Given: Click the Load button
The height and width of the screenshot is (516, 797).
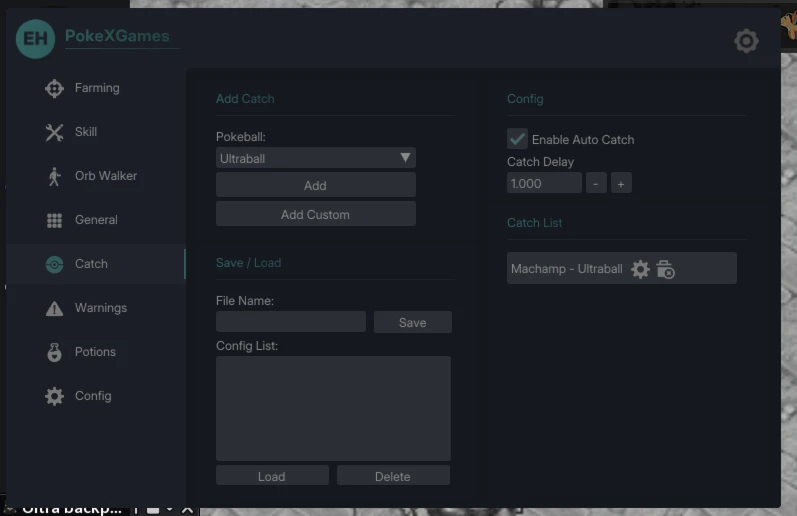Looking at the screenshot, I should click(272, 476).
